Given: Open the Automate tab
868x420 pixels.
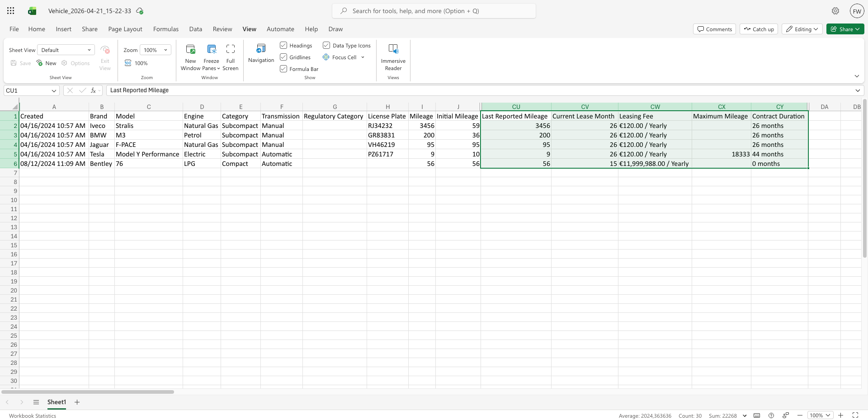Looking at the screenshot, I should point(280,29).
